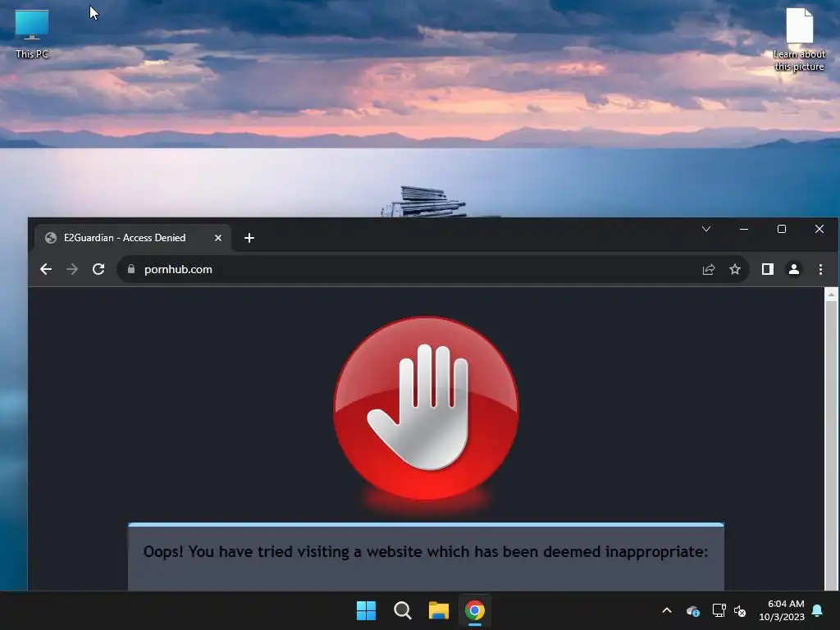This screenshot has width=840, height=630.
Task: Minimize the Chrome window
Action: click(x=744, y=229)
